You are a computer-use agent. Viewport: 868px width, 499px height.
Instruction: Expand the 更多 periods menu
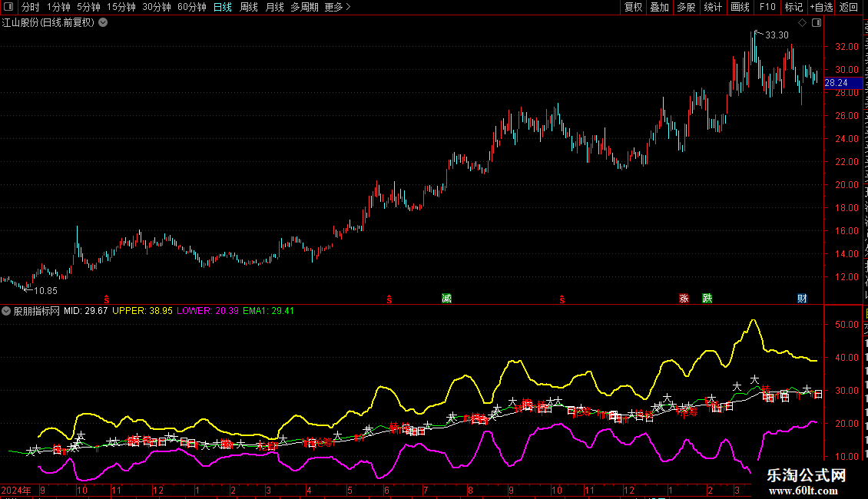pyautogui.click(x=338, y=7)
